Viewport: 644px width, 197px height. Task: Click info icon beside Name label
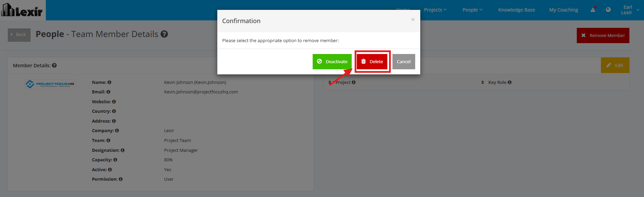coord(109,83)
